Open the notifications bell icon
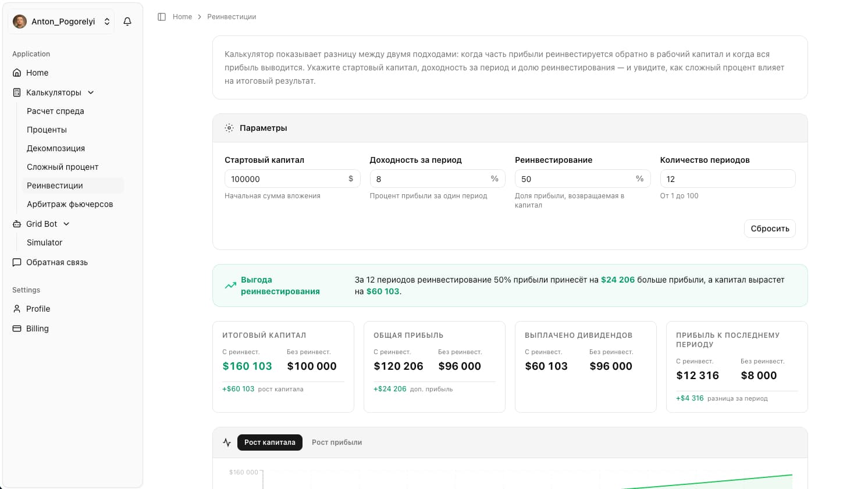 point(127,22)
